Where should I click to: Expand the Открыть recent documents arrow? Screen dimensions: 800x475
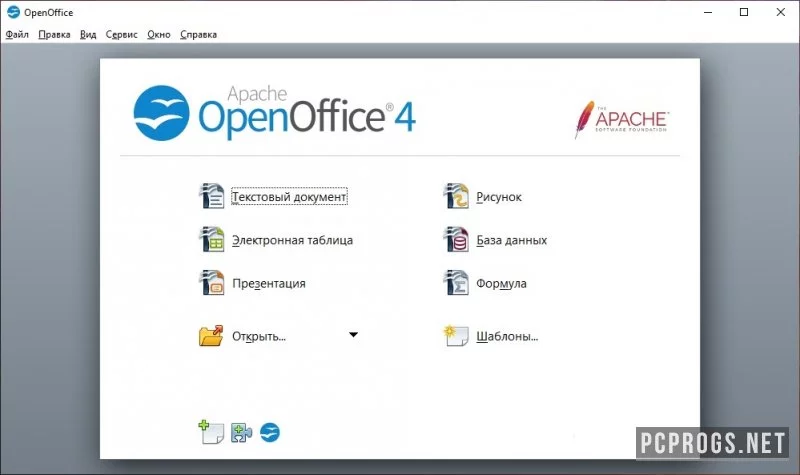click(353, 335)
